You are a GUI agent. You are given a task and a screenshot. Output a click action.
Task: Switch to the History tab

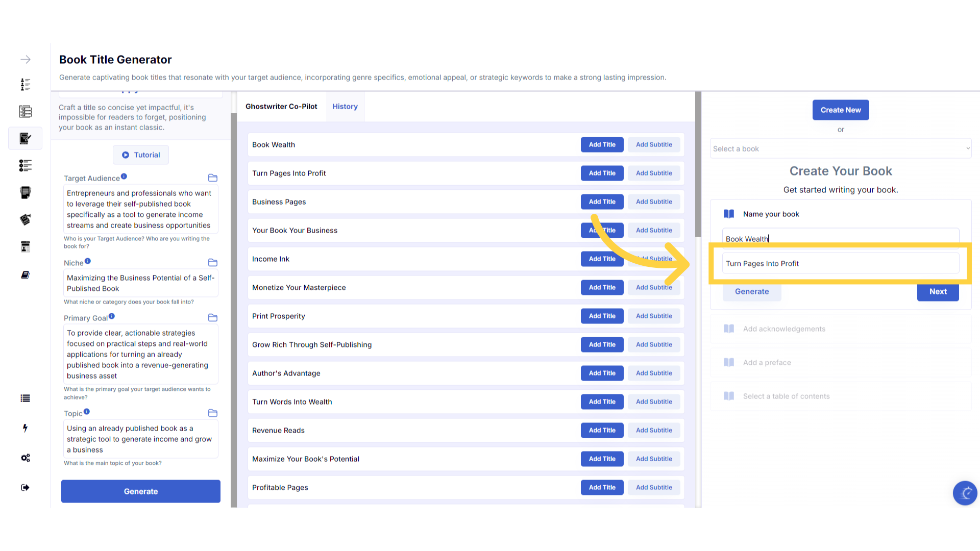coord(345,107)
